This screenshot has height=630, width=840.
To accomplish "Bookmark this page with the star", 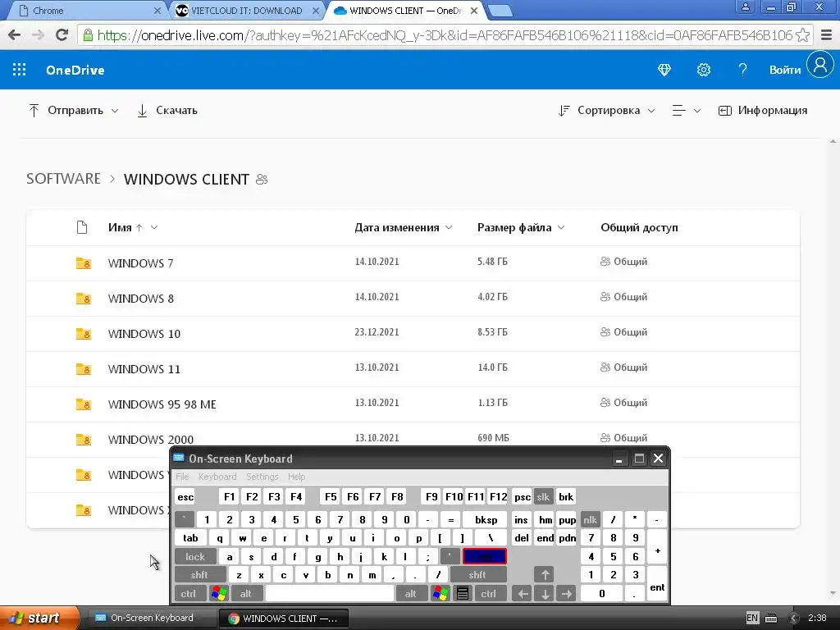I will coord(802,35).
